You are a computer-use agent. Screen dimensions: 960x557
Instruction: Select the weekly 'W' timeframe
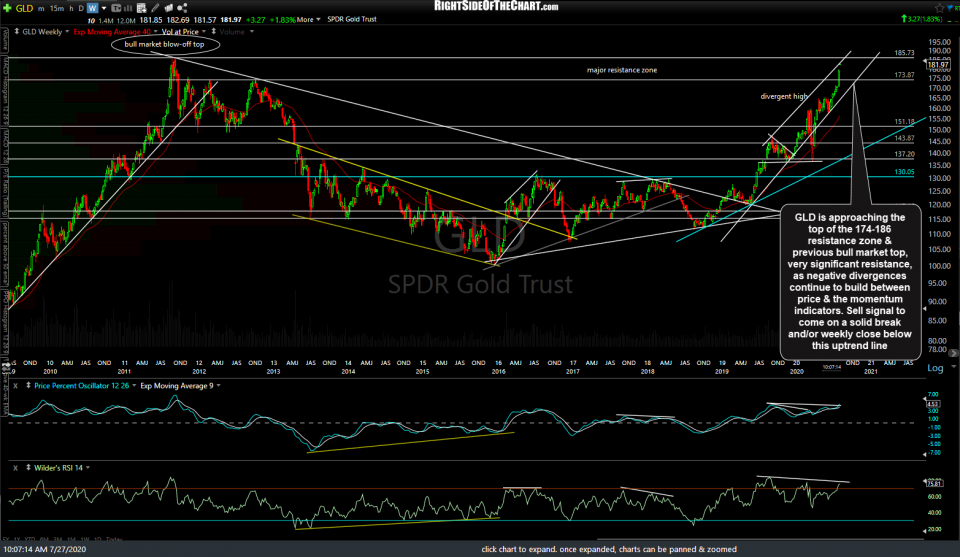pos(92,9)
